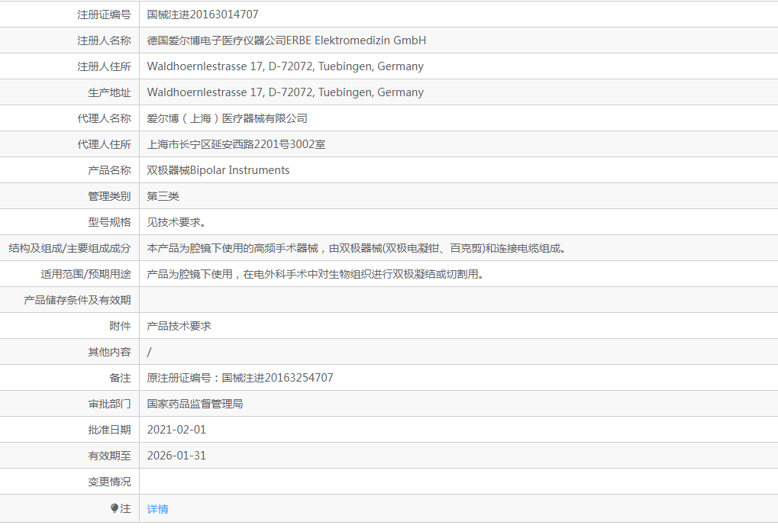Click the 管理类别 field label
Viewport: 778px width, 532px height.
(110, 196)
